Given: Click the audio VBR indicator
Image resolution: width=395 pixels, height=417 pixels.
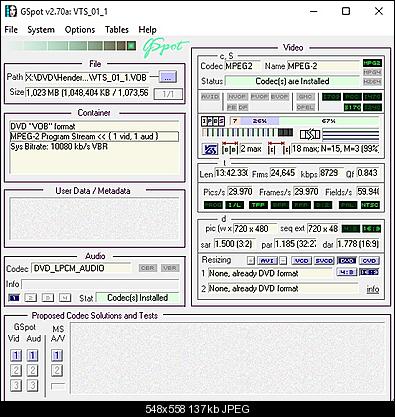Looking at the screenshot, I should click(x=170, y=268).
